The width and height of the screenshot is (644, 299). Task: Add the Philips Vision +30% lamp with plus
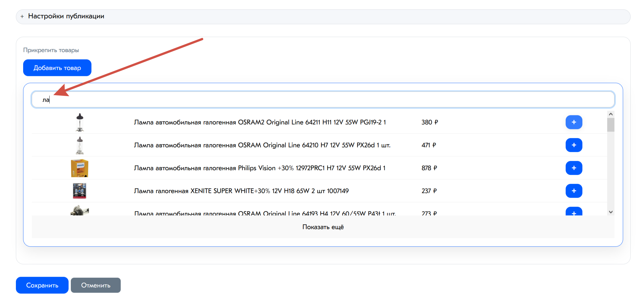click(574, 168)
